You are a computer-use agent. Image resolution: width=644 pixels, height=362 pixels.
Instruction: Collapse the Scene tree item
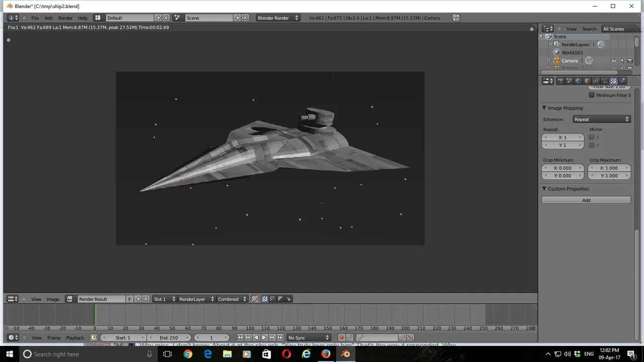click(x=541, y=37)
